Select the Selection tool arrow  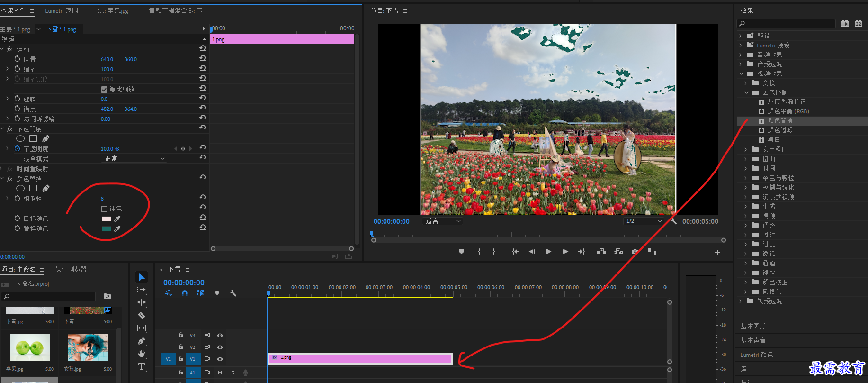pos(142,277)
